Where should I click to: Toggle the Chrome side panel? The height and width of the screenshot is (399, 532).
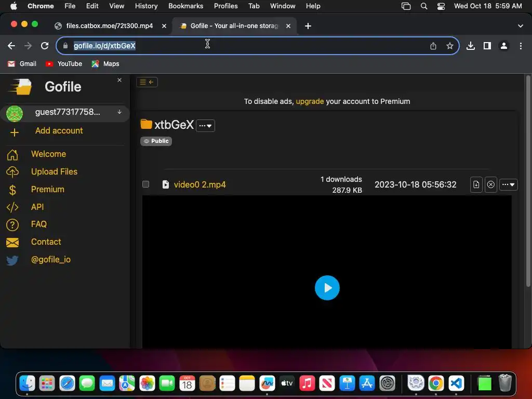pos(487,46)
